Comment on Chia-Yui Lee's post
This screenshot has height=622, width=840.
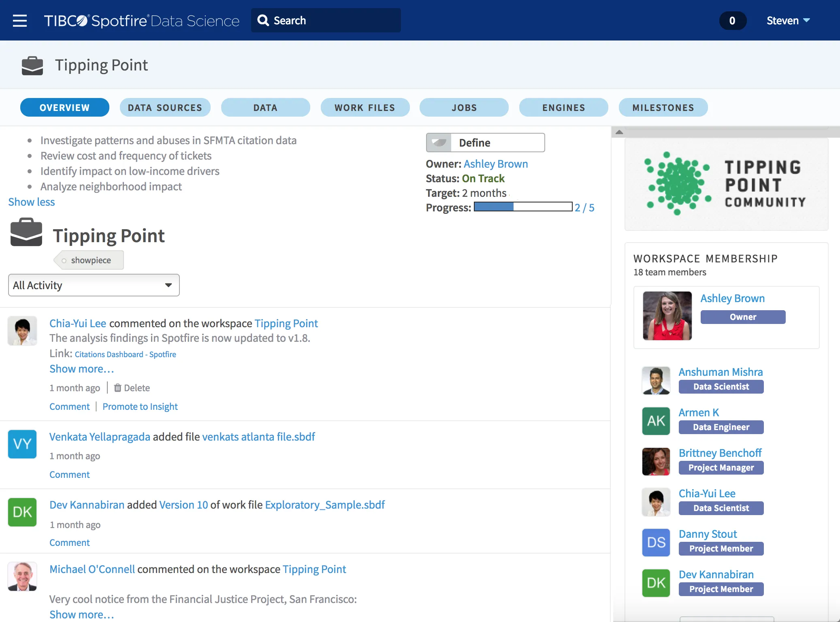tap(70, 406)
